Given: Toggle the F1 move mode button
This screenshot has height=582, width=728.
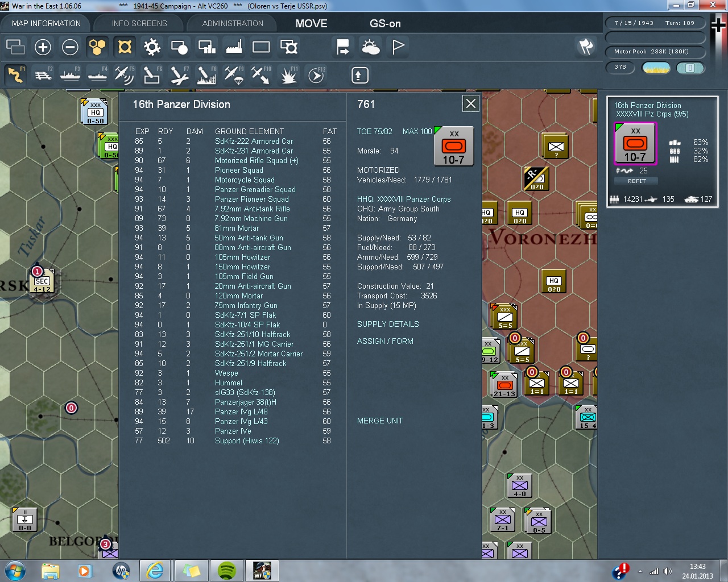Looking at the screenshot, I should [15, 75].
